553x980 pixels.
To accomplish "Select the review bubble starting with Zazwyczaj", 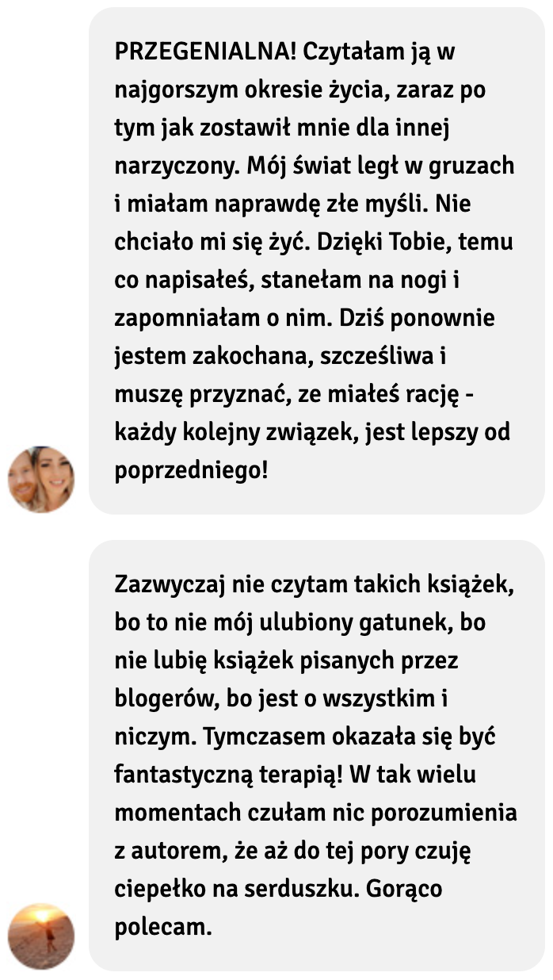I will pos(317,756).
